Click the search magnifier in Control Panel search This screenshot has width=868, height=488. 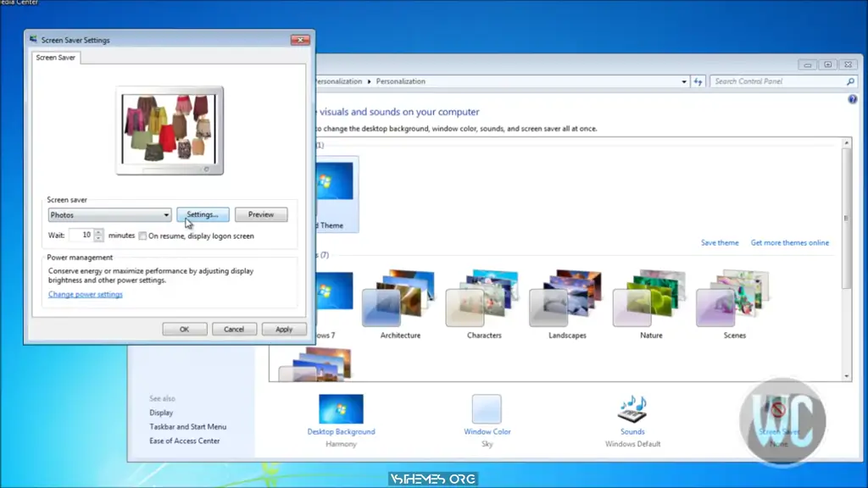849,81
